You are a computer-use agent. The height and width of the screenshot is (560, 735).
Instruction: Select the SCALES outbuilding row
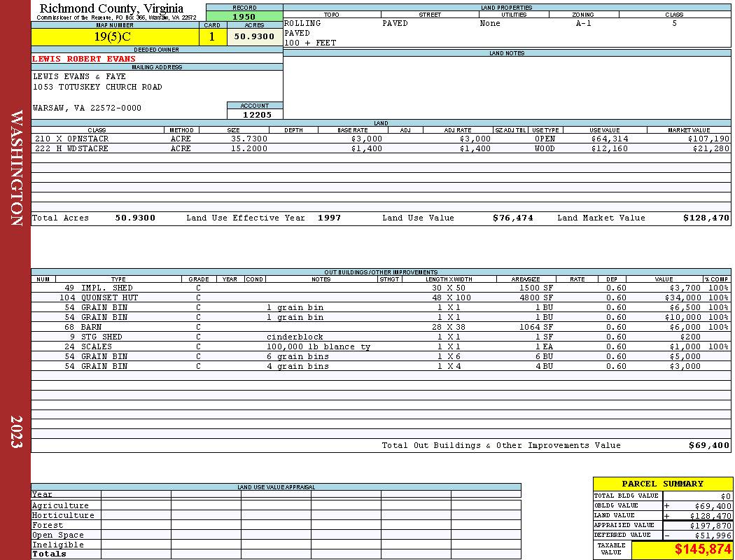coord(381,347)
